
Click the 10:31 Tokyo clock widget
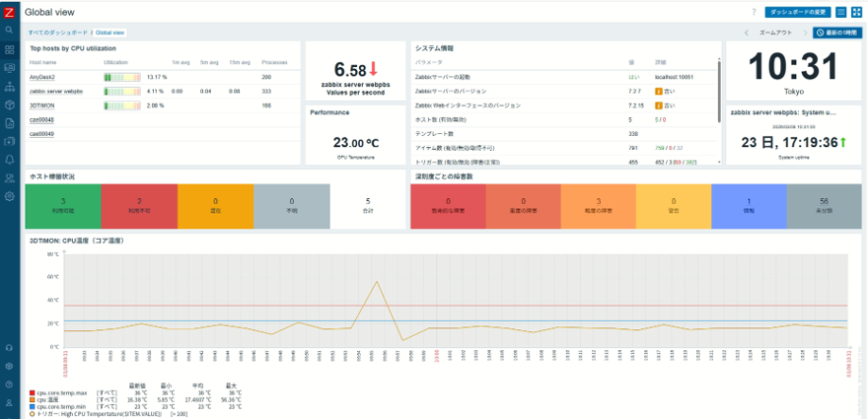[x=793, y=72]
